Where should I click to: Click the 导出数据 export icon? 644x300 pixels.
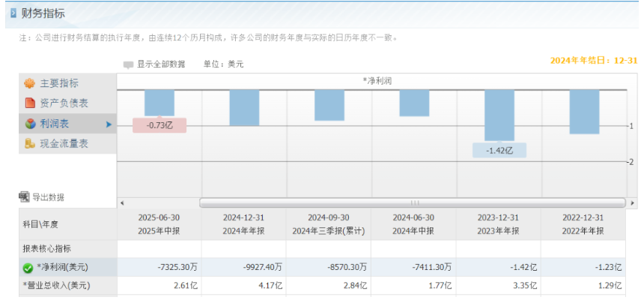24,197
